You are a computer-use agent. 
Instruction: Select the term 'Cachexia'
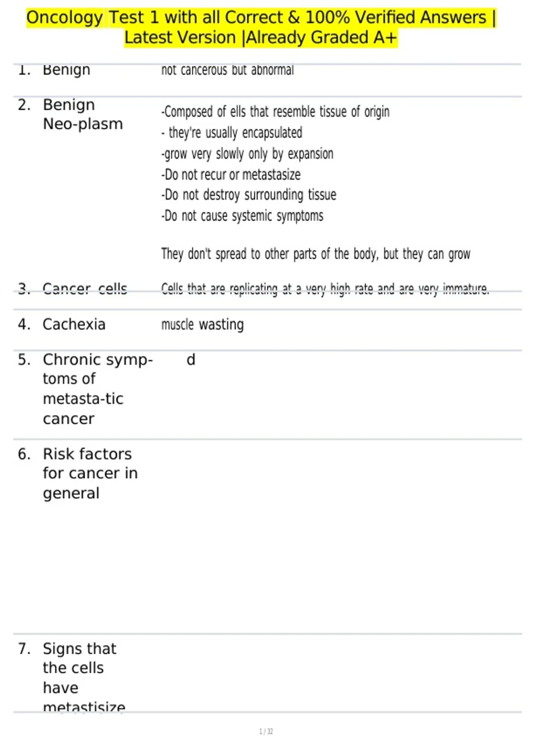(74, 324)
